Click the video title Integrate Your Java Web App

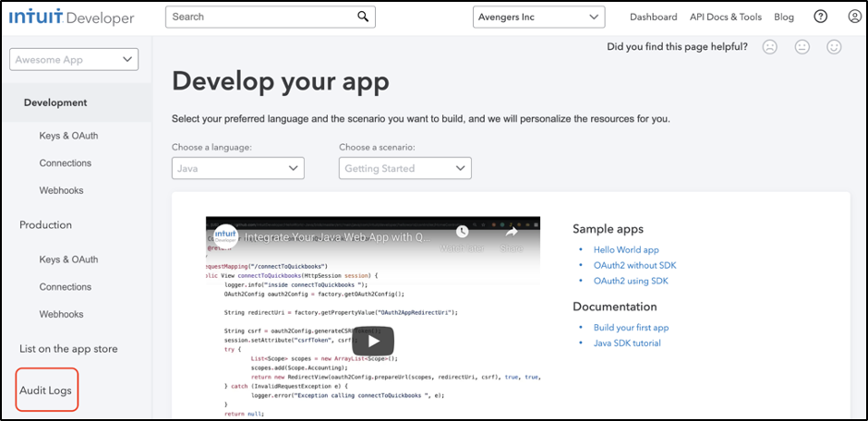point(338,238)
